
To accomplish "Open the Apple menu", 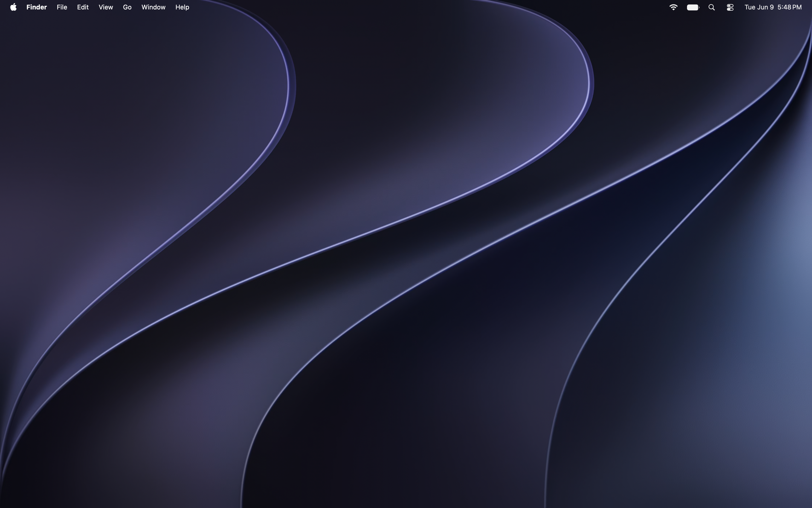I will tap(13, 7).
